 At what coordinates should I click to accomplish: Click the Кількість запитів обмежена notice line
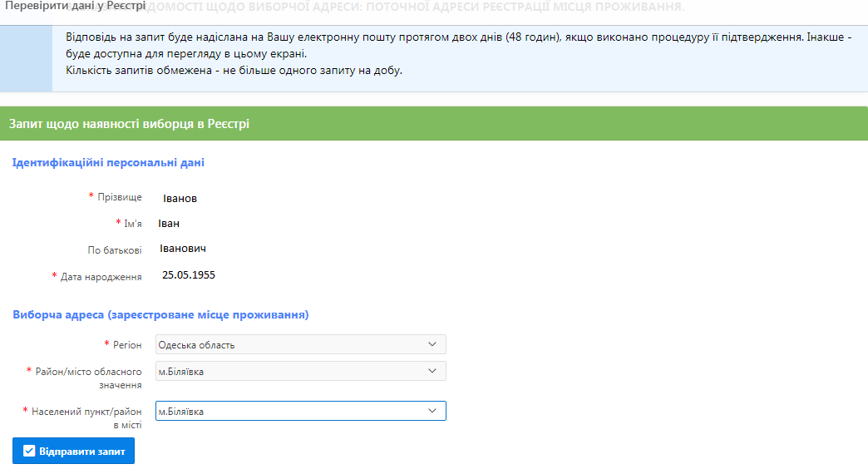point(234,71)
